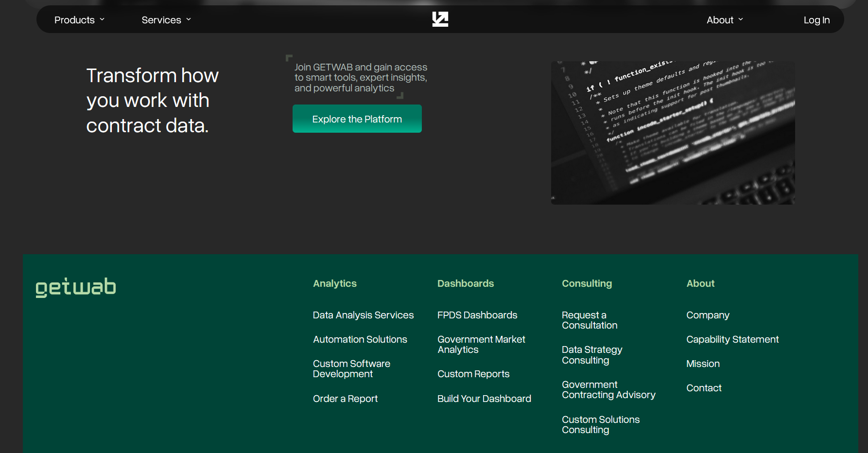Open FPDS Dashboards link
Viewport: 868px width, 453px height.
coord(477,315)
